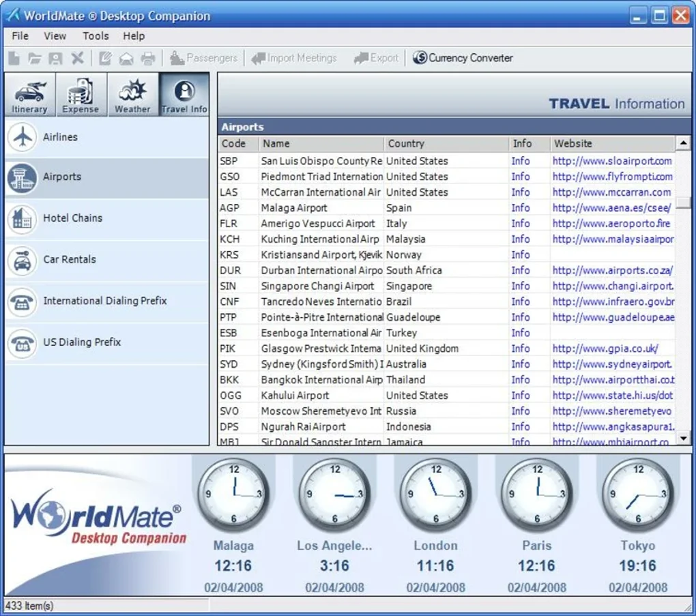
Task: Click the Website column header
Action: (613, 144)
